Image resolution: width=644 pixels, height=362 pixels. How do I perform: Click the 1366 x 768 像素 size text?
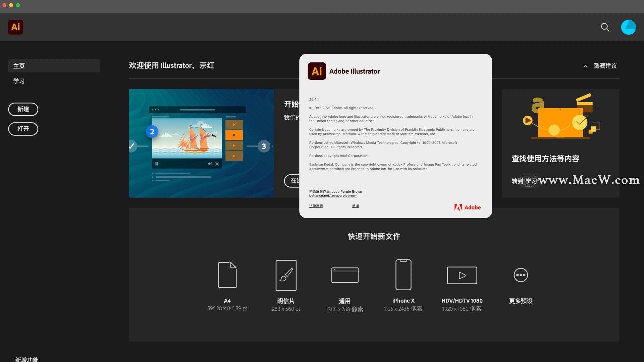(344, 309)
